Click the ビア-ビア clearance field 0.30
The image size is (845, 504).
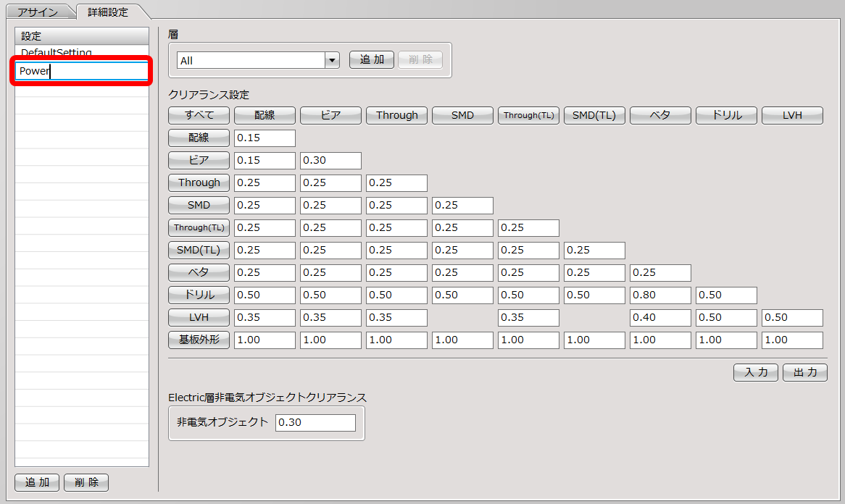(x=330, y=161)
